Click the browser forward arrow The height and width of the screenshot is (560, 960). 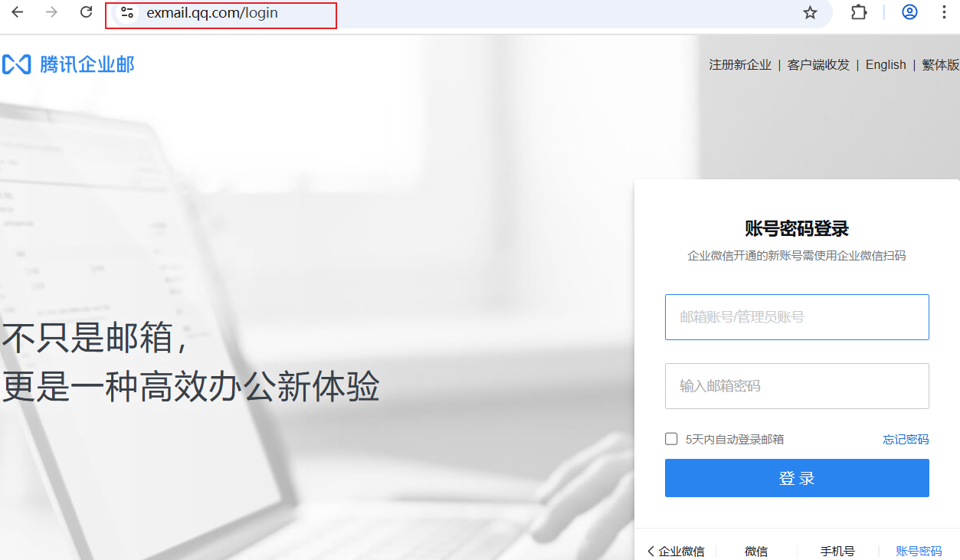[x=50, y=12]
